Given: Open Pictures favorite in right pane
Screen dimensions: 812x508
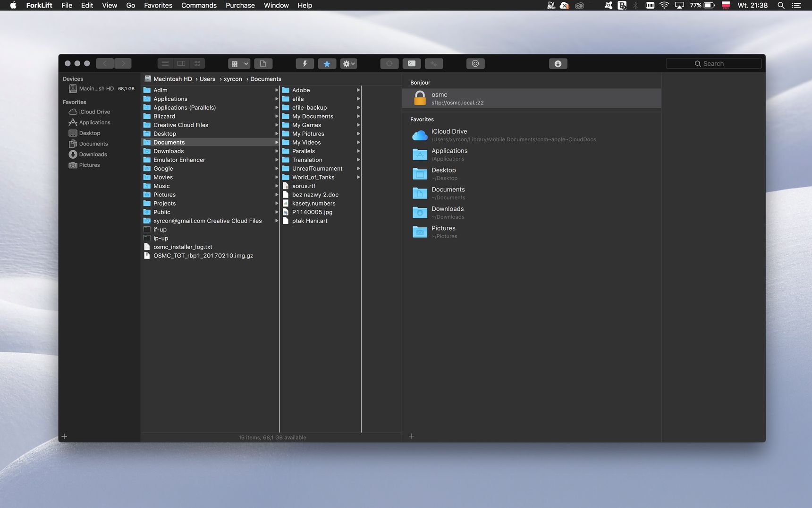Looking at the screenshot, I should pyautogui.click(x=532, y=232).
